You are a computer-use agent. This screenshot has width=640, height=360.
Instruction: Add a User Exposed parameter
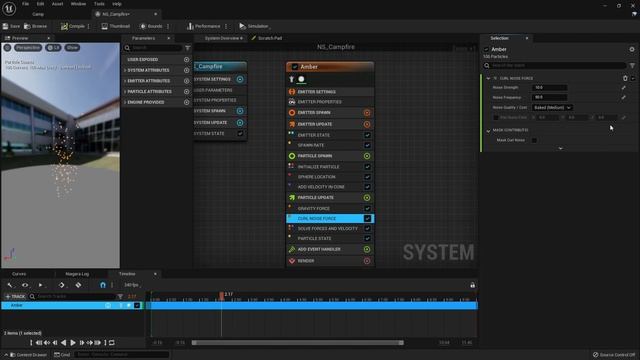tap(187, 60)
